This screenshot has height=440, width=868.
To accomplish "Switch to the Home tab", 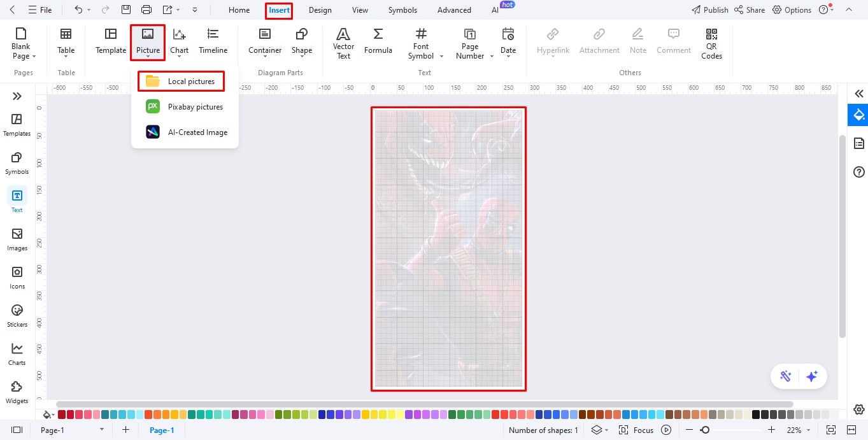I will [239, 10].
